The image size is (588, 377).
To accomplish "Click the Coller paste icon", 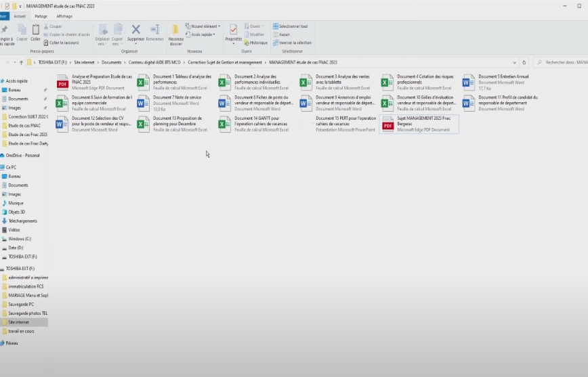I will pyautogui.click(x=36, y=29).
